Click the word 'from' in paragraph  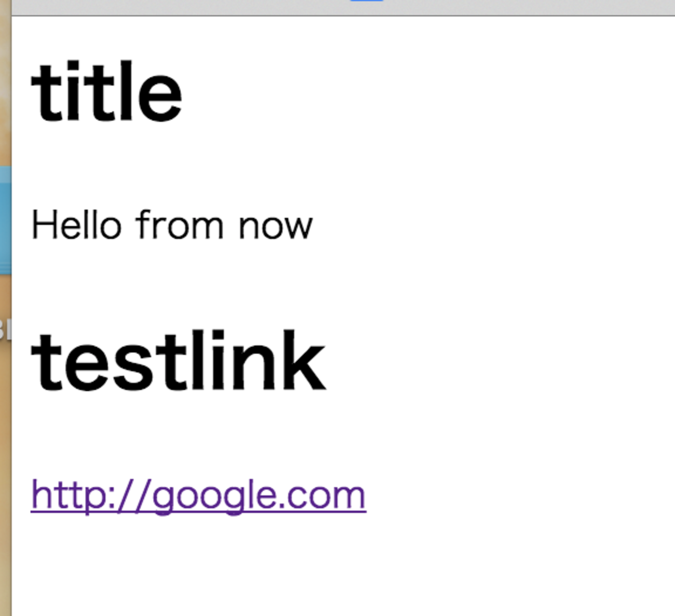(x=180, y=226)
